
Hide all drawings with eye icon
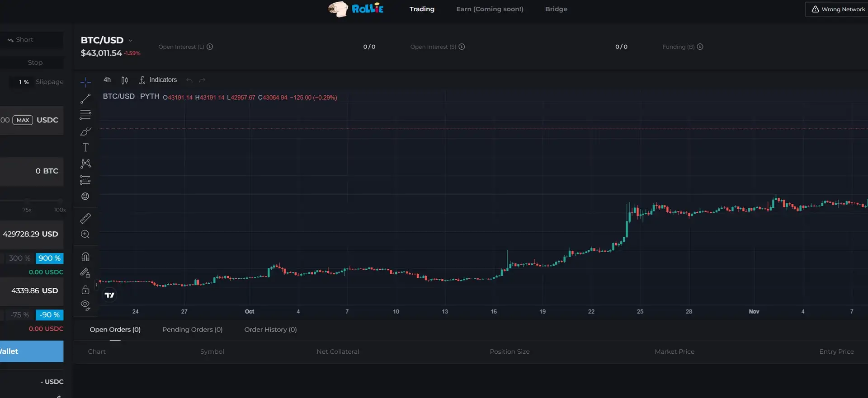(85, 305)
